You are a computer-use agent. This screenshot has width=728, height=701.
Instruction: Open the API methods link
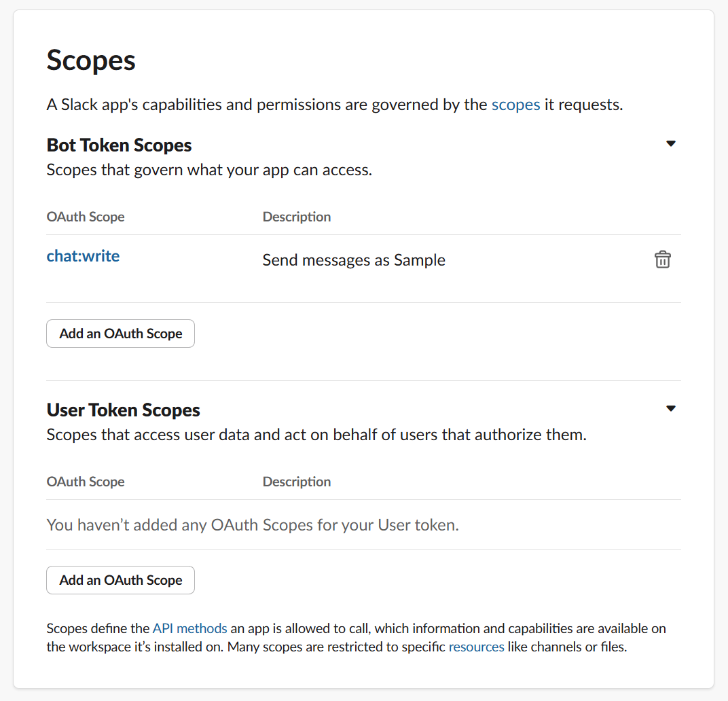pos(190,628)
